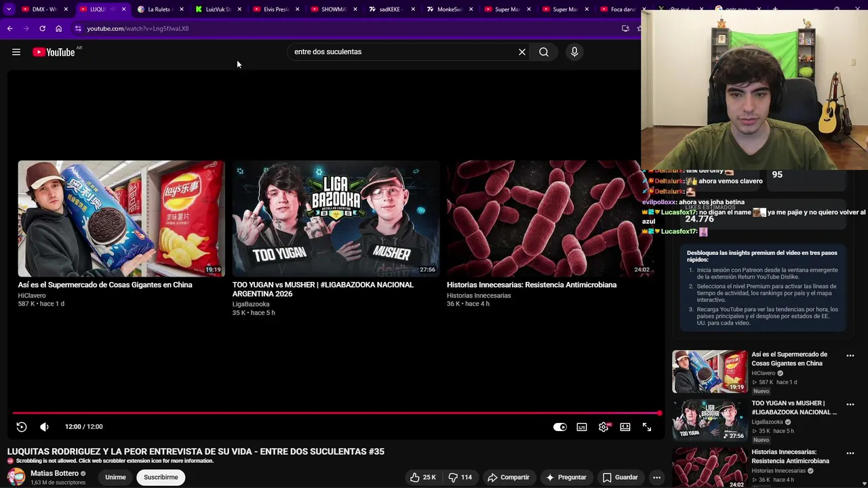This screenshot has height=488, width=868.
Task: Open options menu for sidebar TOO YUGAN video
Action: click(x=850, y=404)
